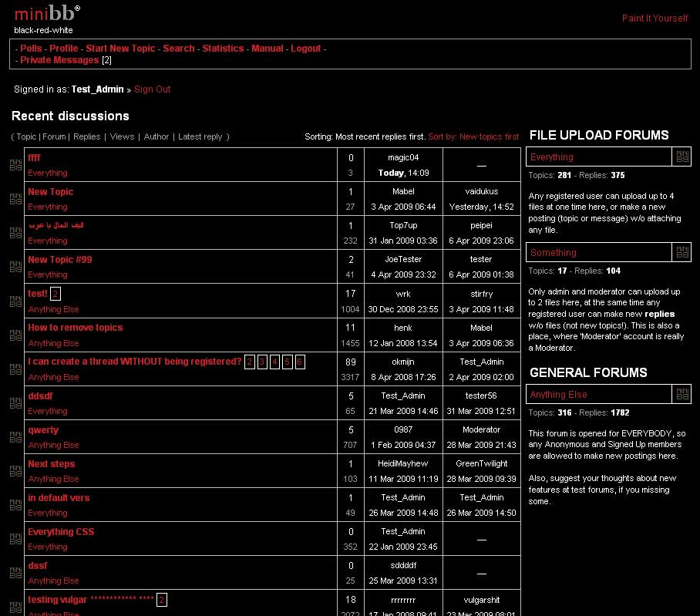Open the 'dssf' topic
The width and height of the screenshot is (700, 616).
pyautogui.click(x=38, y=566)
